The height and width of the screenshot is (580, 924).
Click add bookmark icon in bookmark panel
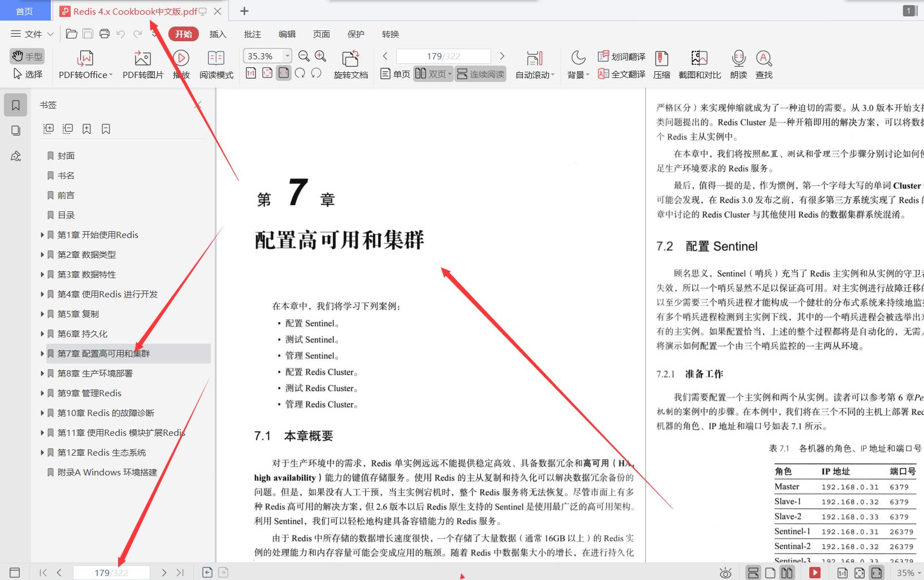(x=86, y=129)
